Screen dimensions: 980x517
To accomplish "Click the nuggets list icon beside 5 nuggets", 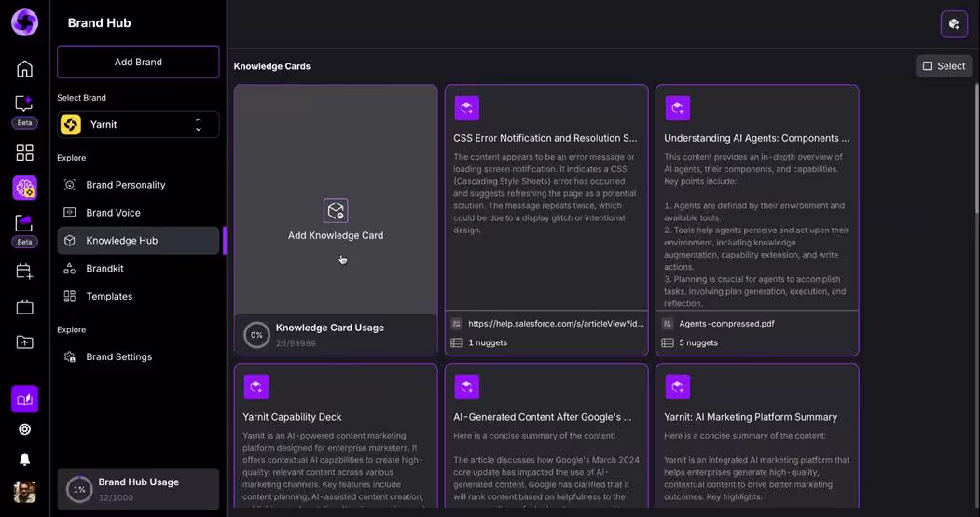I will coord(668,342).
